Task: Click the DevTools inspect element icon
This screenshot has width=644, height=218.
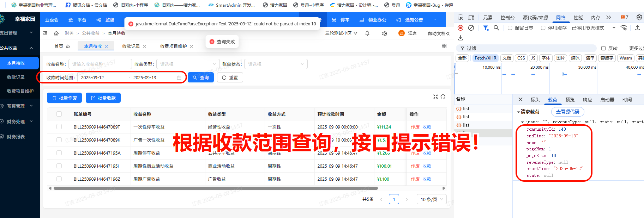Action: click(x=461, y=18)
